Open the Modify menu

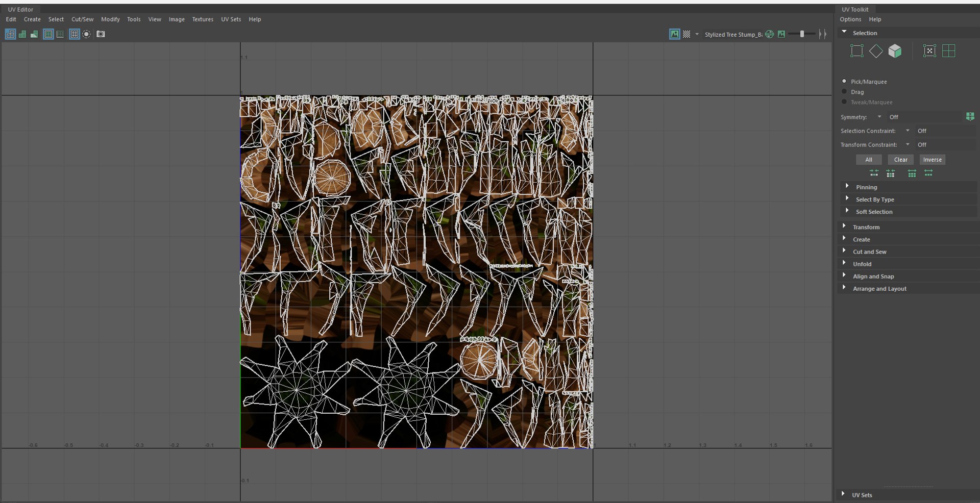pos(110,19)
